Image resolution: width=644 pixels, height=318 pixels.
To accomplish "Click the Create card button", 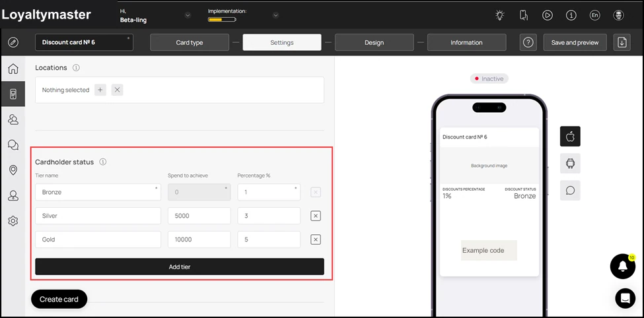I will [x=59, y=299].
